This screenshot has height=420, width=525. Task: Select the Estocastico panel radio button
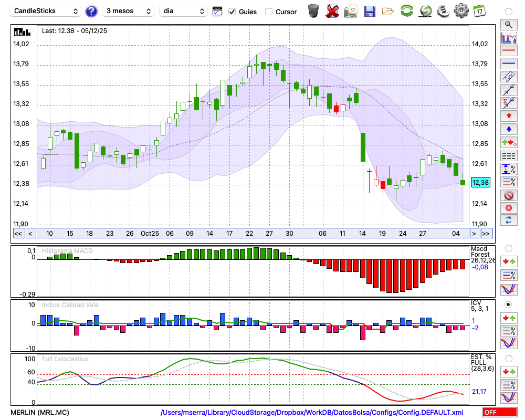[x=509, y=359]
